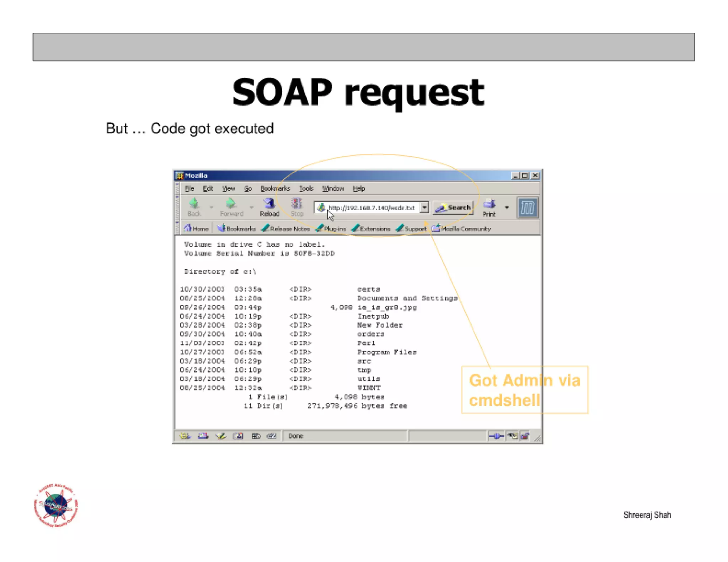Click the Print toolbar icon
The height and width of the screenshot is (562, 728).
pos(489,207)
